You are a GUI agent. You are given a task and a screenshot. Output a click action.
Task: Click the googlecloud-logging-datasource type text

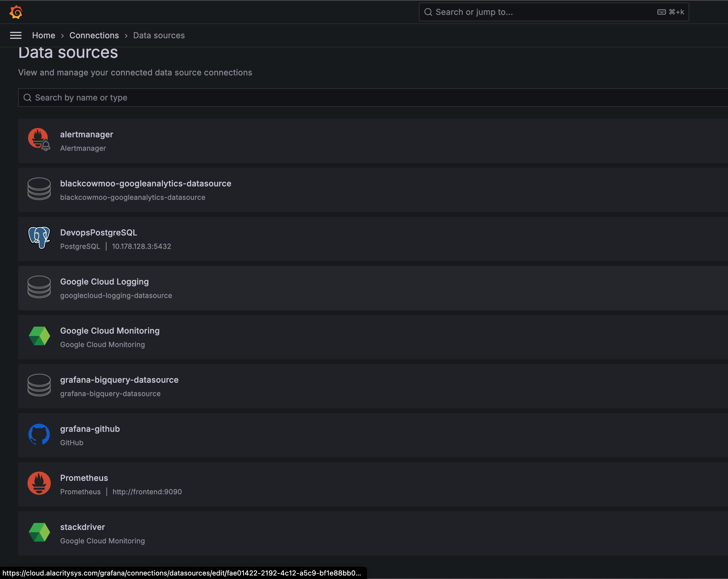point(116,295)
